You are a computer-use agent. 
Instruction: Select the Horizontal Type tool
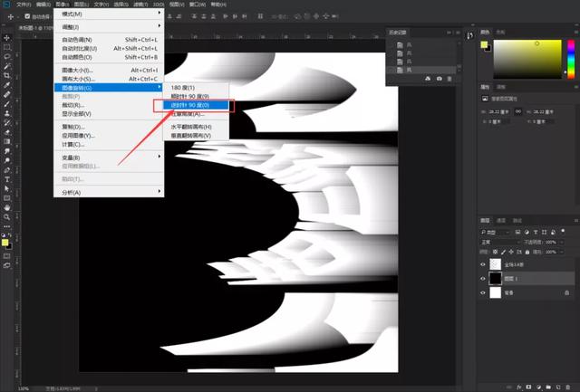(7, 178)
